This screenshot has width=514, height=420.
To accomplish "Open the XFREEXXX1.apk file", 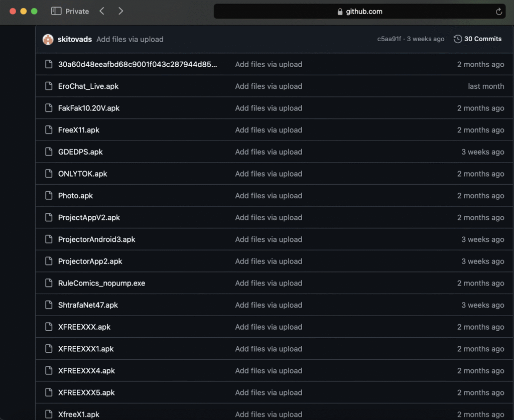I will 86,349.
